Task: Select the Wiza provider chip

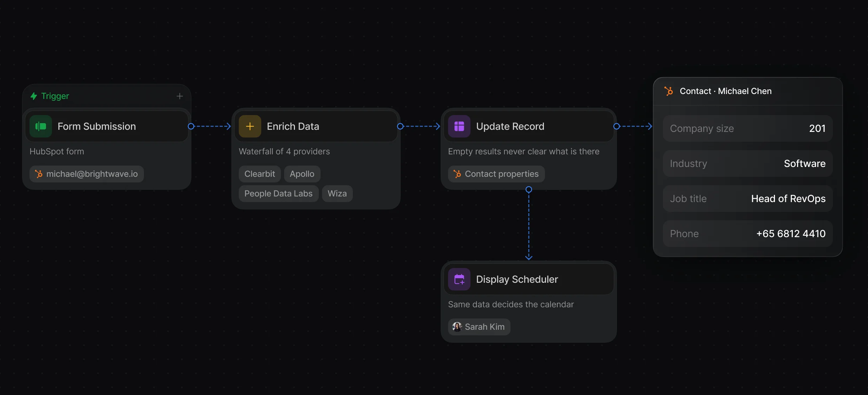Action: (x=337, y=194)
